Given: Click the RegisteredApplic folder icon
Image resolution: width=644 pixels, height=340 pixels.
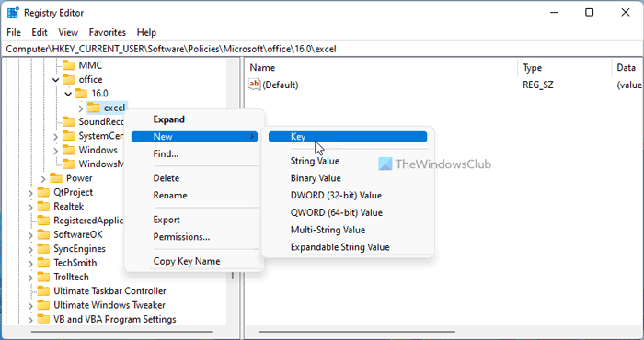Looking at the screenshot, I should point(43,221).
